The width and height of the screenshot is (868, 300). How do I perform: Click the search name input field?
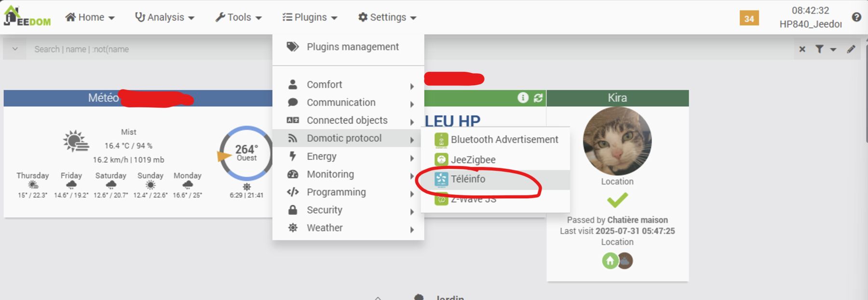coord(145,49)
